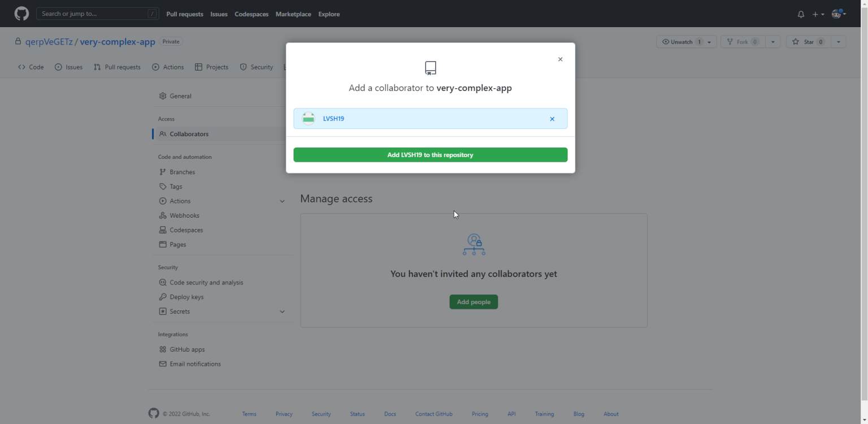This screenshot has width=868, height=424.
Task: Switch to the Actions tab
Action: coord(168,67)
